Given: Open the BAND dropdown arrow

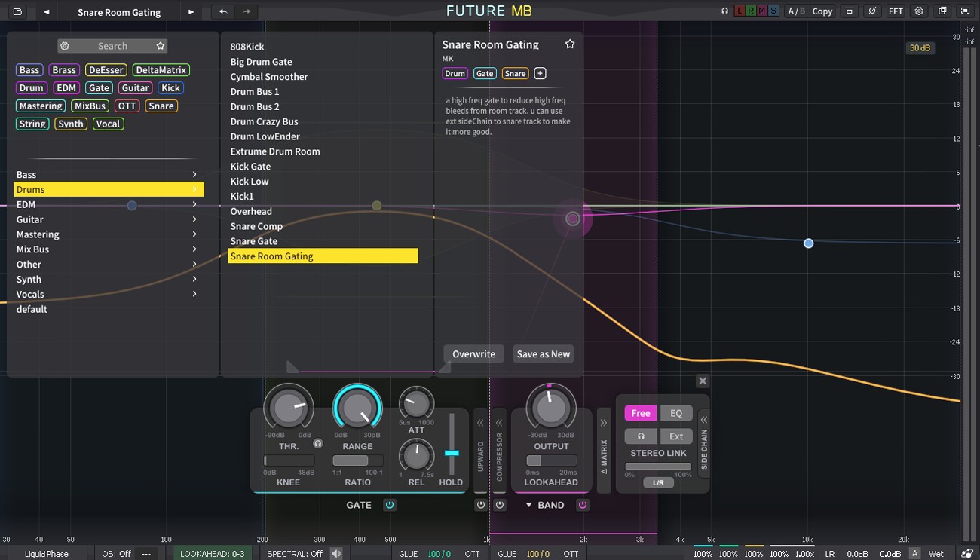Looking at the screenshot, I should (x=528, y=505).
